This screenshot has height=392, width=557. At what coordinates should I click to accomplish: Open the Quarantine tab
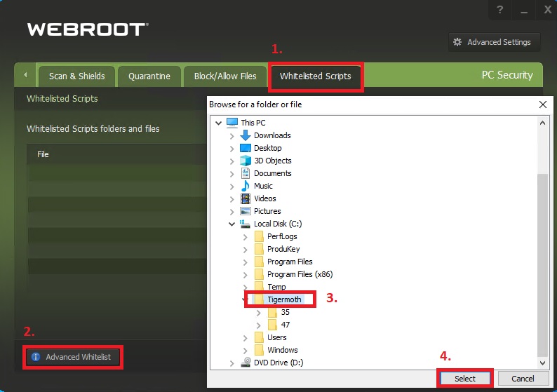pyautogui.click(x=149, y=76)
